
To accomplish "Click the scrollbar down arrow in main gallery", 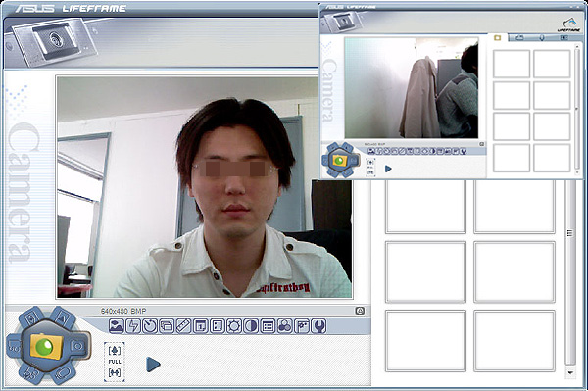I will point(570,372).
